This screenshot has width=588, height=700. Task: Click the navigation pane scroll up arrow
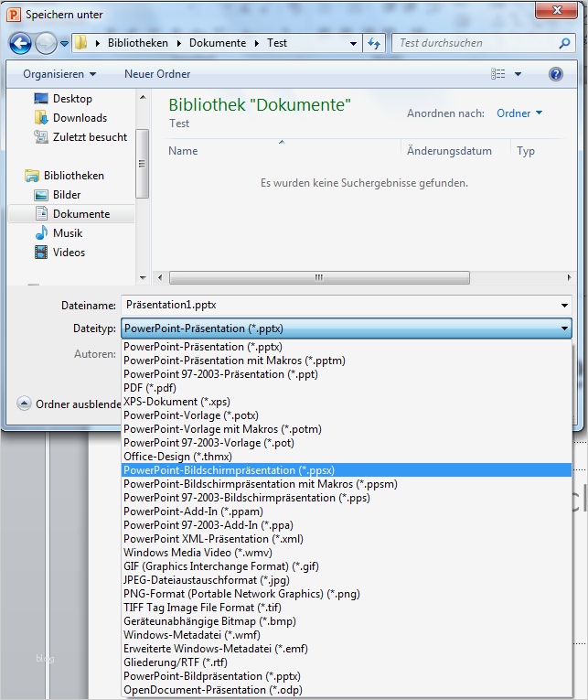(x=143, y=97)
